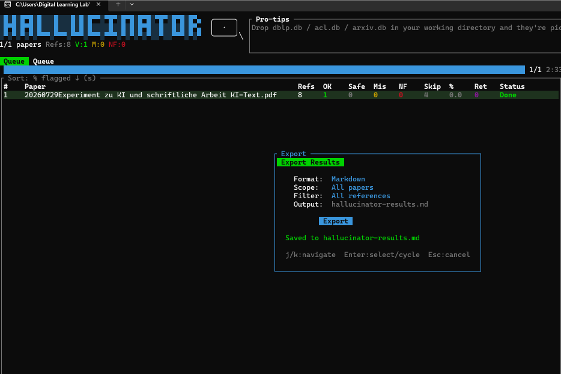561x374 pixels.
Task: Click the NF column header
Action: [403, 86]
